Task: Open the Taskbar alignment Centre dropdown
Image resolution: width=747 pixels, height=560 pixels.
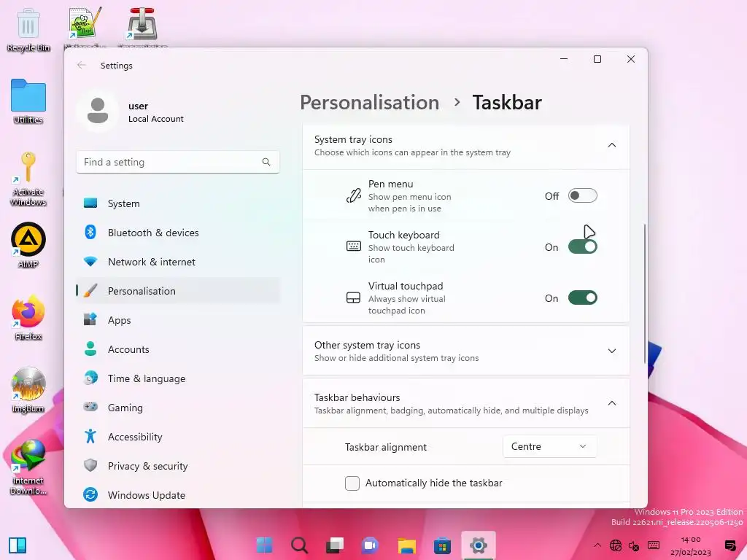Action: click(549, 447)
